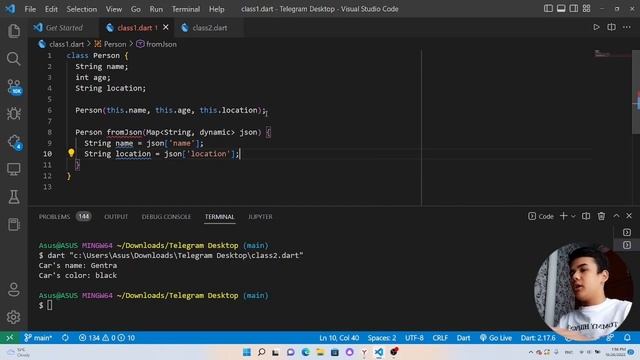Open Microsoft Edge in taskbar
640x360 pixels.
[x=305, y=352]
